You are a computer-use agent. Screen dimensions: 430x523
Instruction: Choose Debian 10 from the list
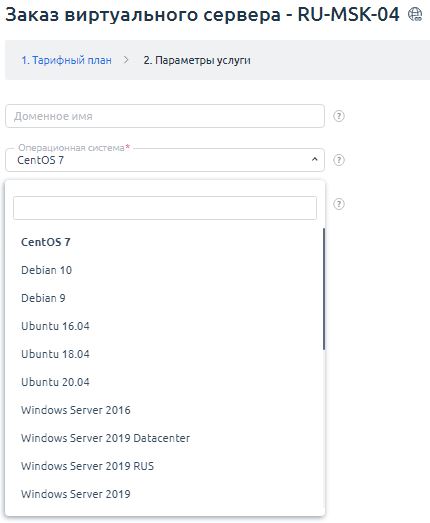[x=165, y=270]
